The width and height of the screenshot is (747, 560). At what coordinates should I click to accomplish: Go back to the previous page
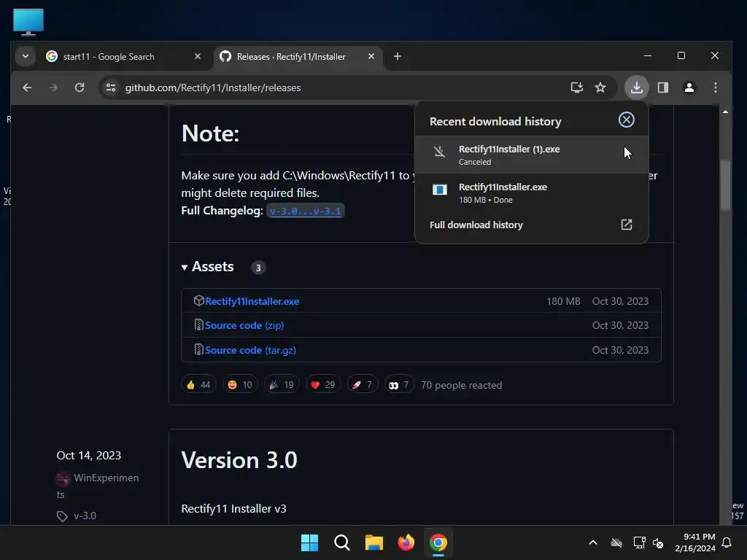[27, 87]
